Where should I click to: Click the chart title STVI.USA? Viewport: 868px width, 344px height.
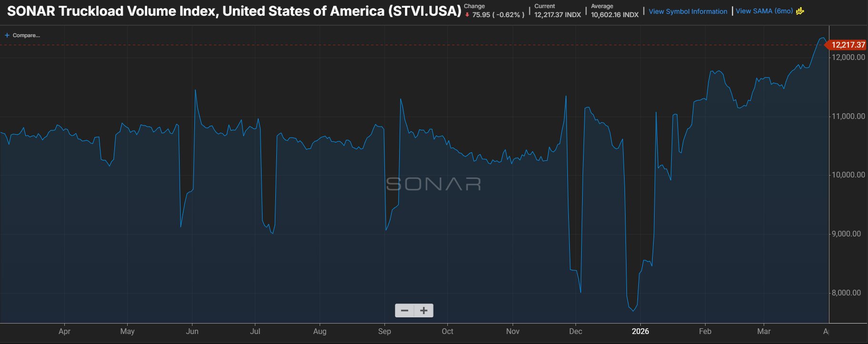234,11
